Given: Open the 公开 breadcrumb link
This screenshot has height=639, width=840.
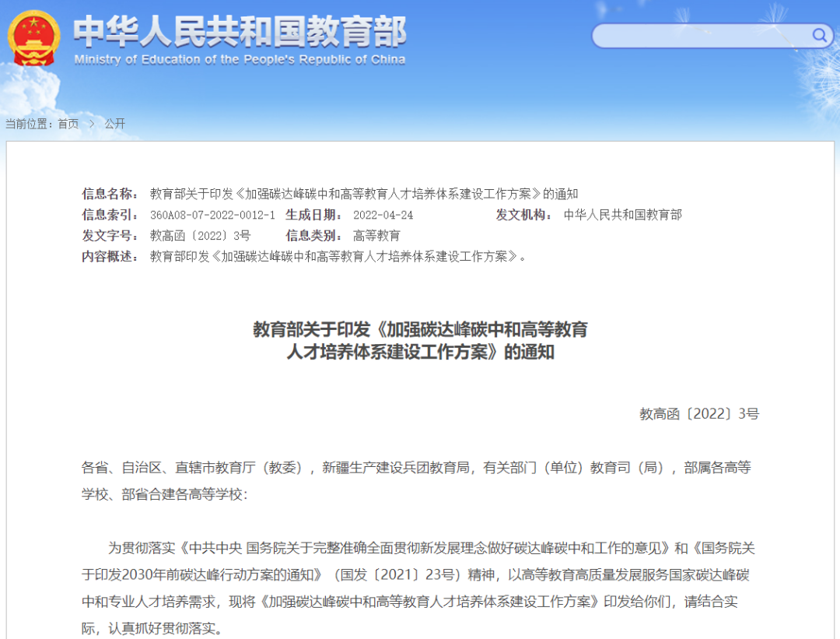Looking at the screenshot, I should point(114,124).
